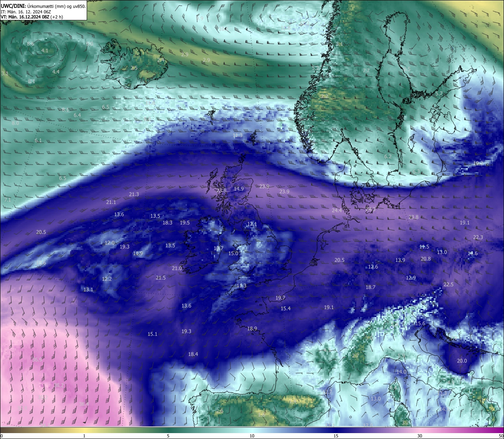Screen dimensions: 504x439
Task: Click the 6.1 value on the map
Action: [x=38, y=140]
